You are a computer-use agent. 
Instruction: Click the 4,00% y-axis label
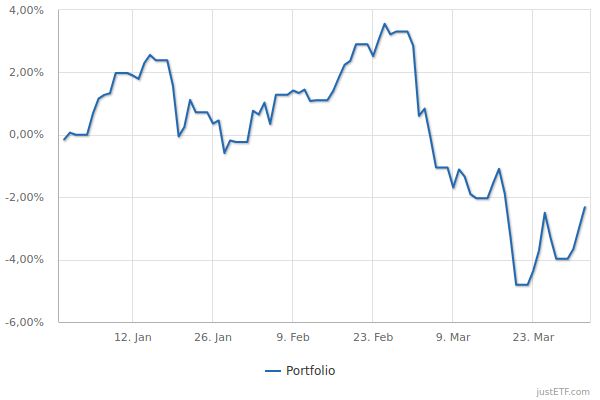pyautogui.click(x=28, y=10)
